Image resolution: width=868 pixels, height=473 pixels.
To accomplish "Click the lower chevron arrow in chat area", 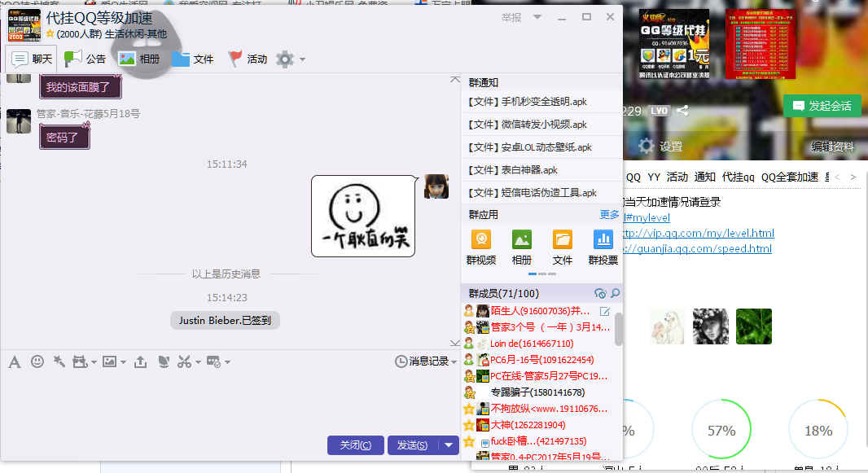I will click(454, 343).
